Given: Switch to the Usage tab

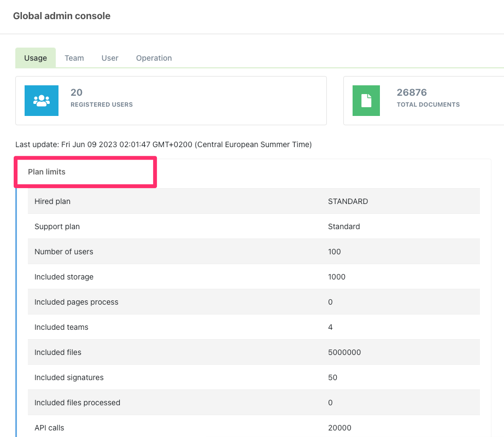Looking at the screenshot, I should 36,58.
